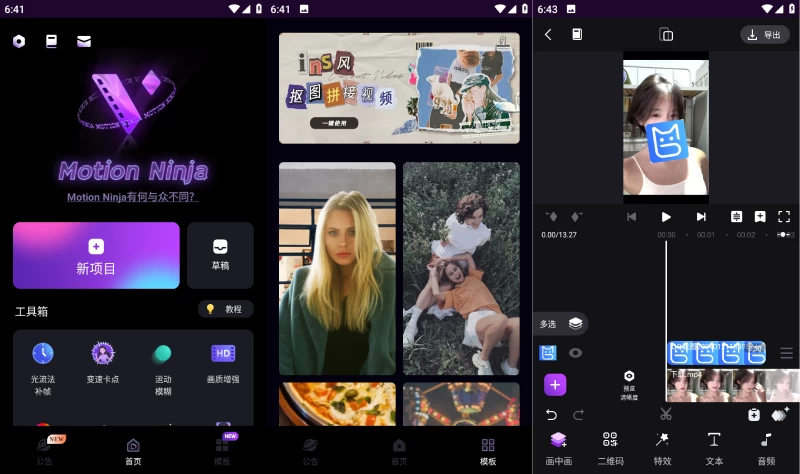This screenshot has width=800, height=474.
Task: Open the hexagon settings icon on home screen
Action: (x=19, y=41)
